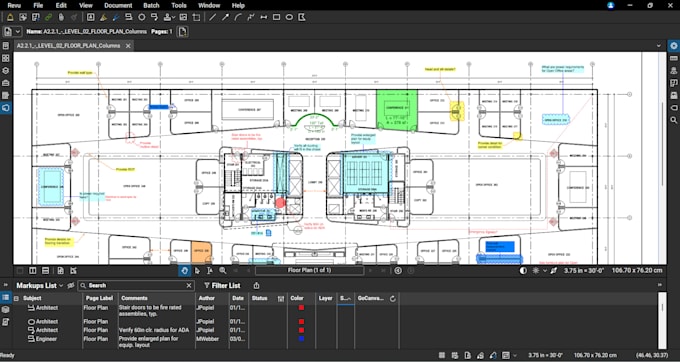Toggle the rocket-shaped button beside the scale
Viewport: 680px width, 362px height.
pyautogui.click(x=553, y=271)
